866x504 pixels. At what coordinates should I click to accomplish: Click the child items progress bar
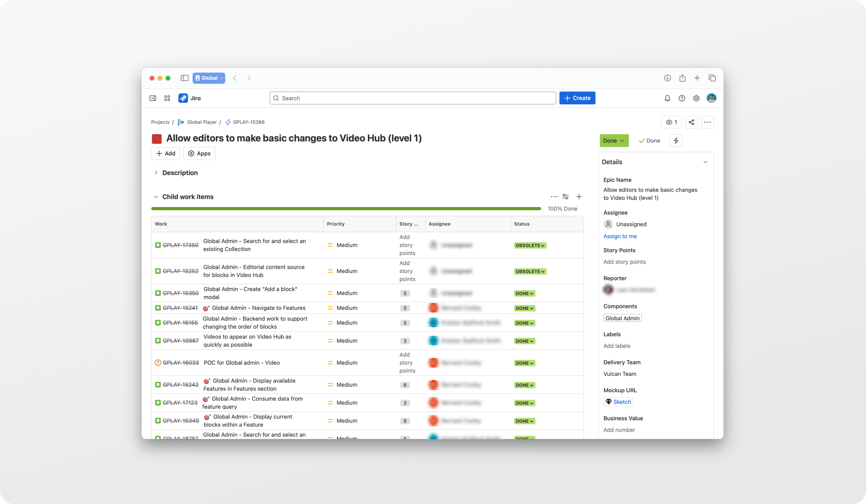coord(346,208)
